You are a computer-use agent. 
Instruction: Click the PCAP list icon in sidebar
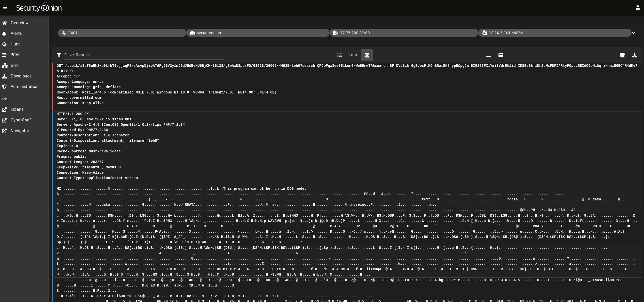click(4, 55)
